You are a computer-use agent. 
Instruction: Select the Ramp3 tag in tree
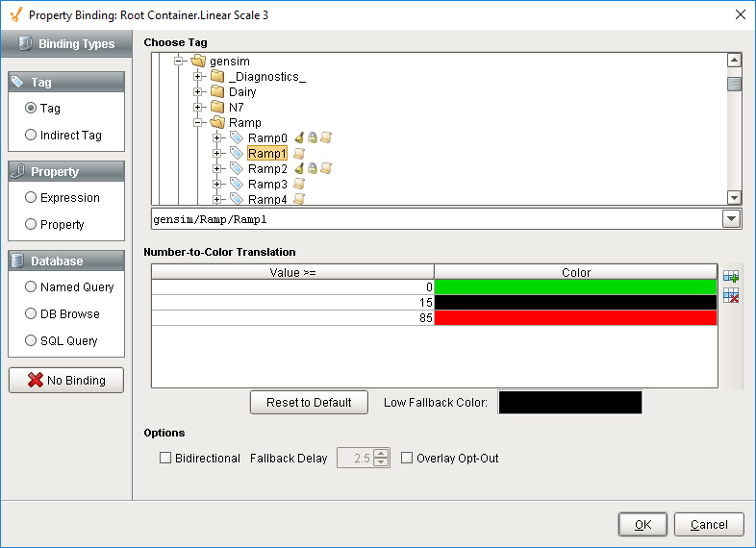(x=267, y=185)
